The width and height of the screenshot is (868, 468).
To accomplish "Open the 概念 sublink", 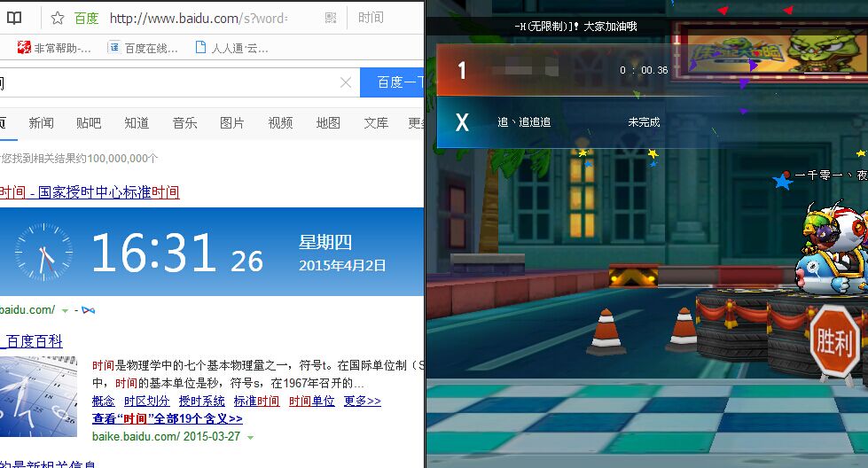I will 104,401.
